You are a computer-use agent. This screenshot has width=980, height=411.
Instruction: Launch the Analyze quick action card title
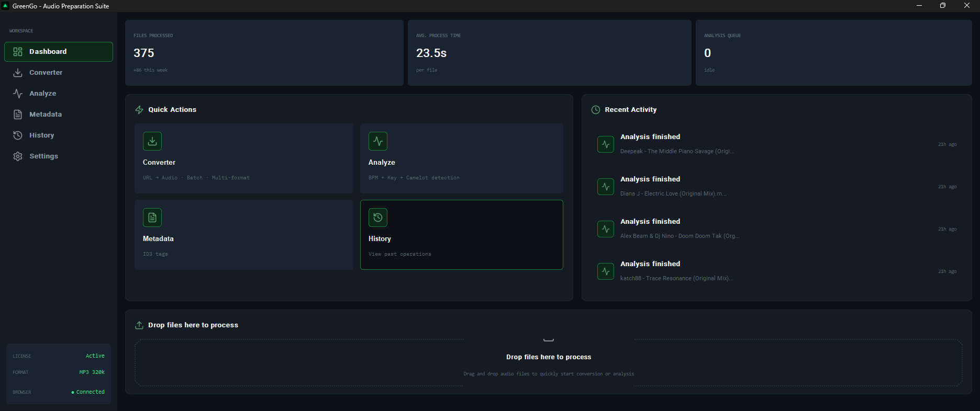click(382, 163)
